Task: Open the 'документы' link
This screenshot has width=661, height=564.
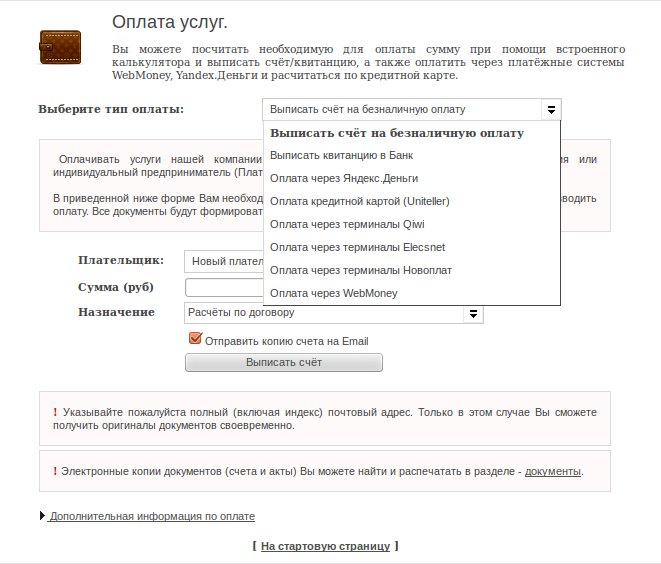Action: (x=552, y=471)
